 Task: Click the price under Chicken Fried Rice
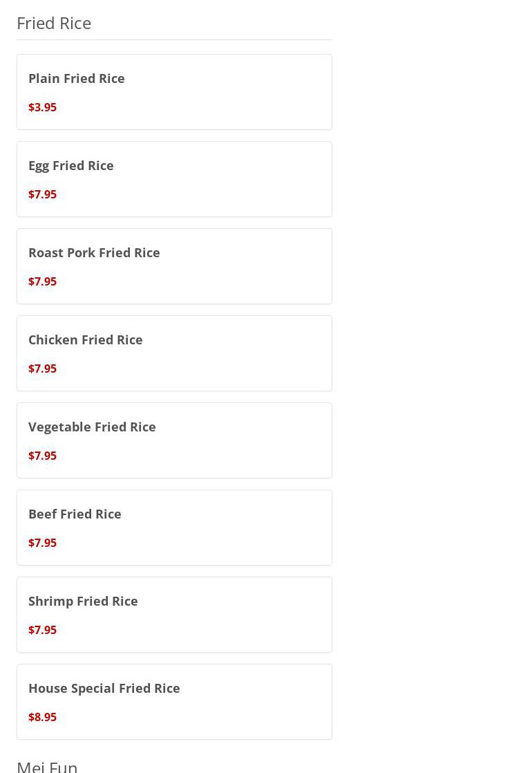[x=42, y=369]
